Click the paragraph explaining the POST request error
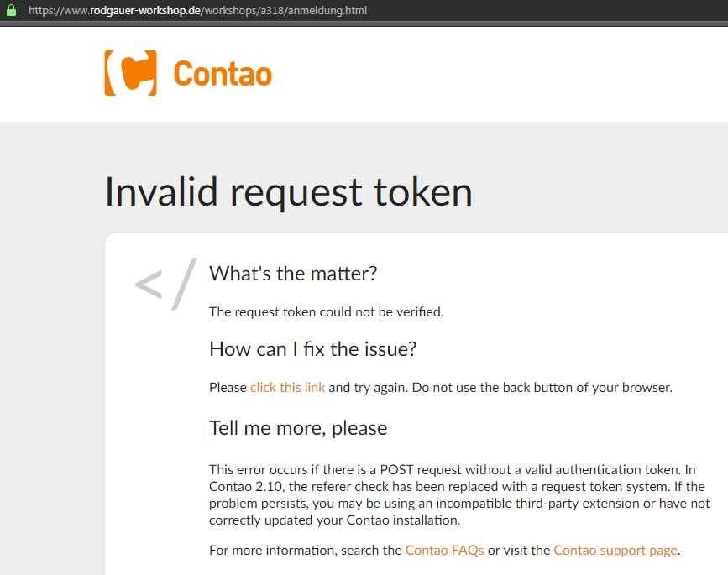The image size is (728, 575). point(459,495)
